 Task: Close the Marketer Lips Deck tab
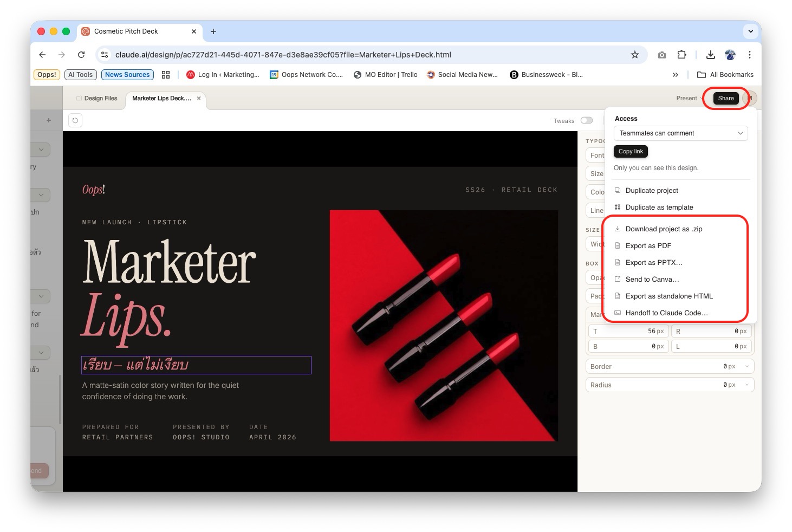pyautogui.click(x=199, y=99)
